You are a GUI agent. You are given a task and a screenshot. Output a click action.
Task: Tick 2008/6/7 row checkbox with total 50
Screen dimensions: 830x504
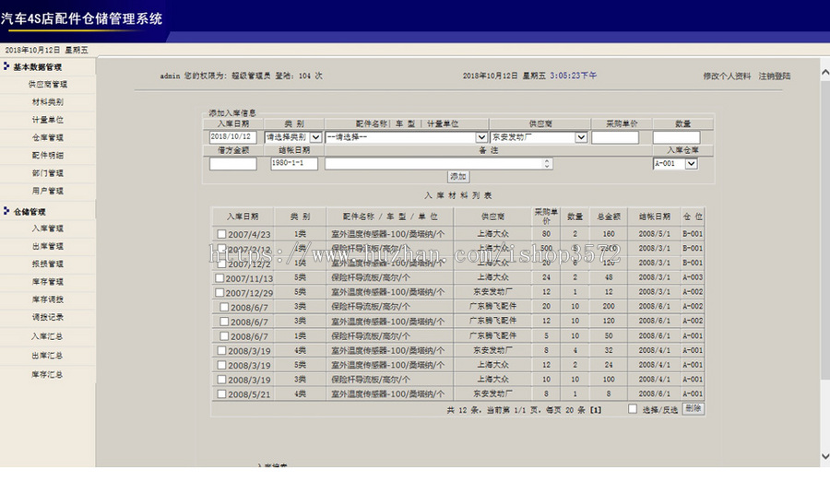(224, 335)
